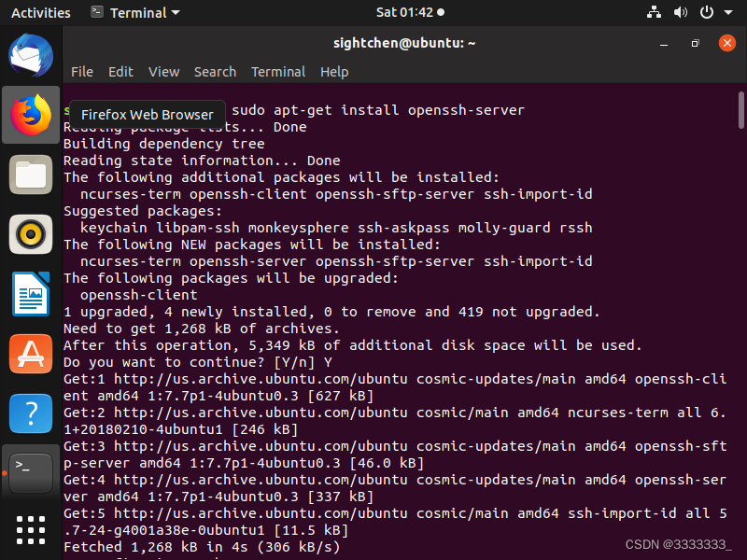Image resolution: width=747 pixels, height=560 pixels.
Task: Open the Help question mark icon
Action: [31, 413]
